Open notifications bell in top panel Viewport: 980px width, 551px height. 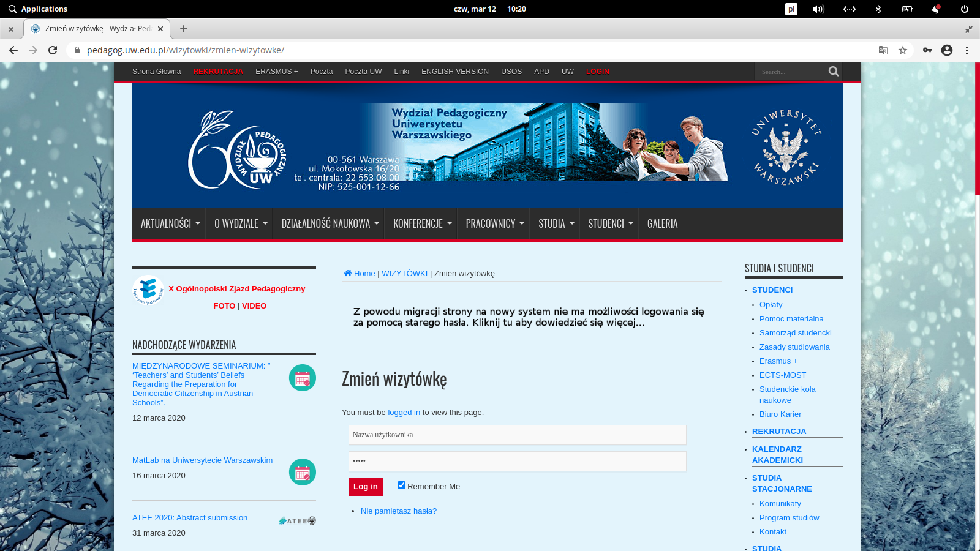(x=935, y=9)
